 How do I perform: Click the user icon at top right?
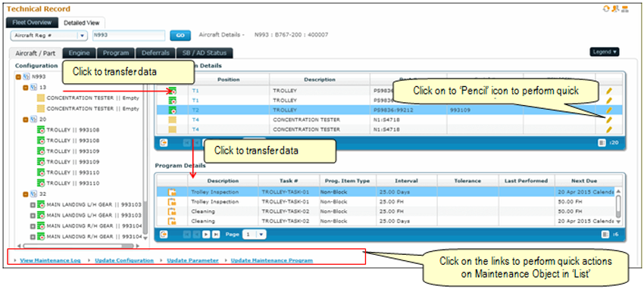click(x=615, y=8)
